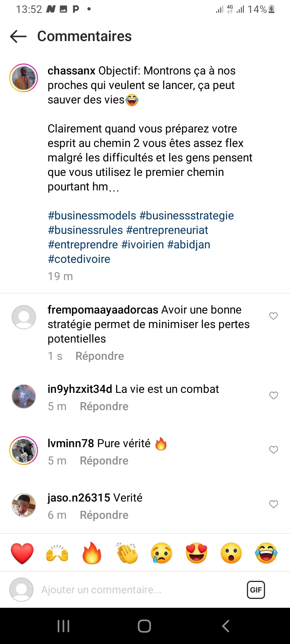Reply to frempomaayaadorcas's comment
The image size is (290, 644).
[99, 356]
